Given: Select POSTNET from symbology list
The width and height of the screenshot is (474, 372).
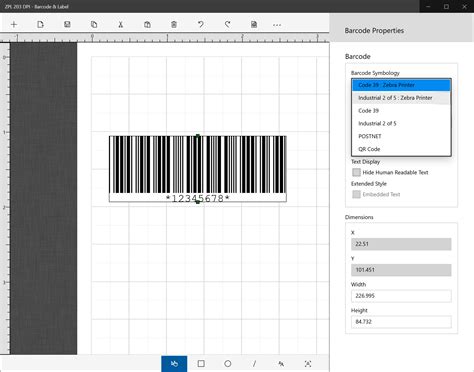Looking at the screenshot, I should pos(401,136).
